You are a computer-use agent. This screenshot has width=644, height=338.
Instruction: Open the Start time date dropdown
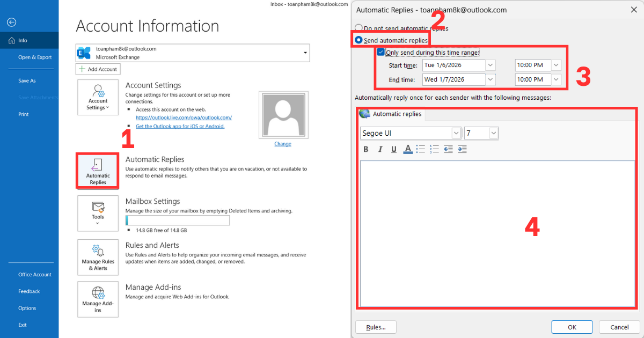coord(491,65)
